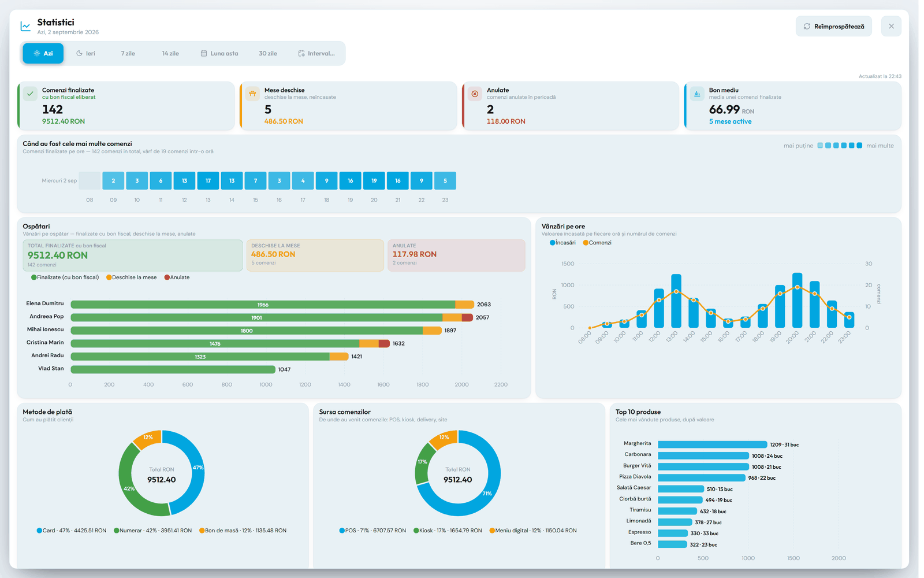This screenshot has width=924, height=578.
Task: Click the table icon on Mese deschise card
Action: tap(252, 94)
